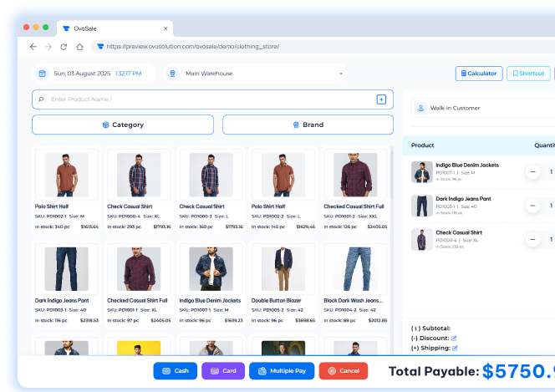
Task: Click the calendar icon beside the date
Action: tap(42, 74)
